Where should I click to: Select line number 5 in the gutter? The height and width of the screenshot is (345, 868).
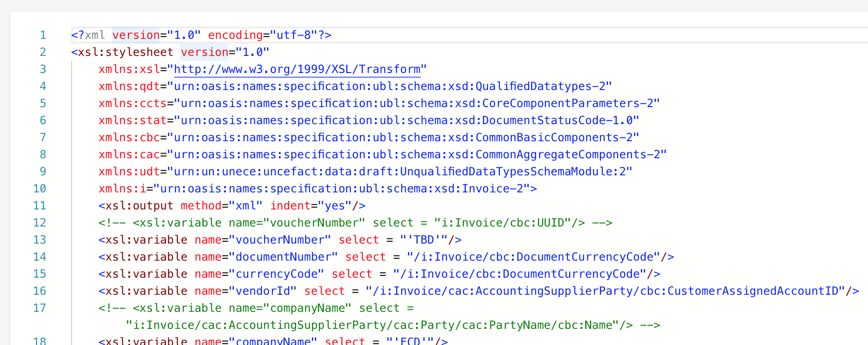[x=43, y=103]
